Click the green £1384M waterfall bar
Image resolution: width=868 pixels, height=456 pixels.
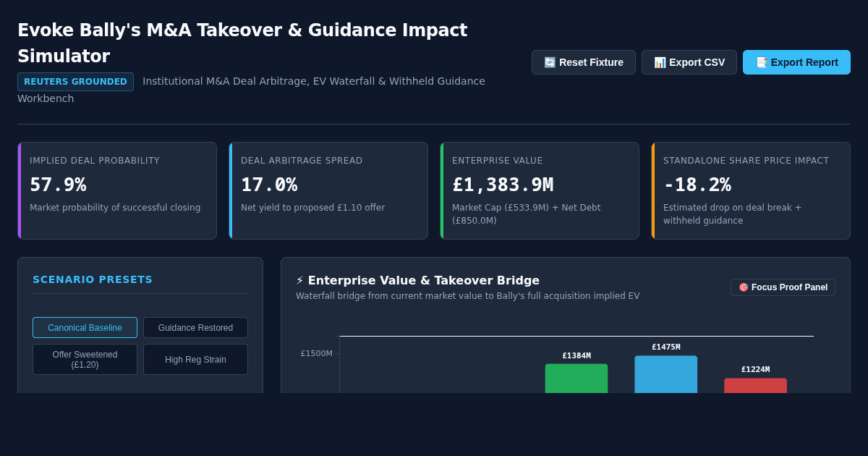point(576,379)
